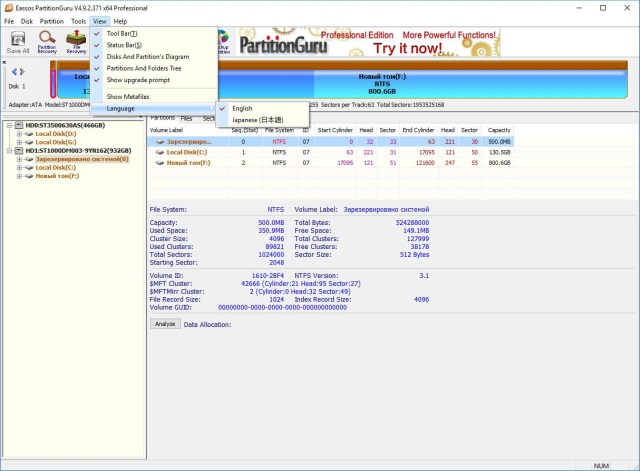This screenshot has height=471, width=640.
Task: Open the Partition menu
Action: (x=52, y=20)
